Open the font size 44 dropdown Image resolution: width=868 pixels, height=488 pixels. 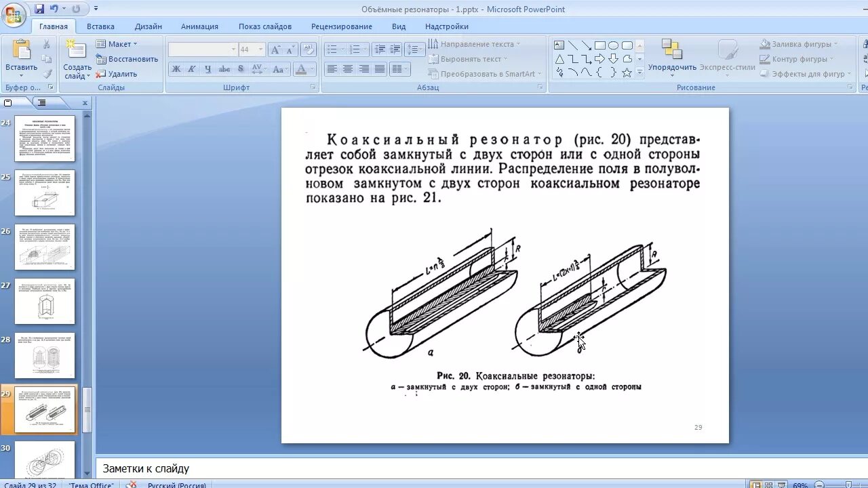pos(252,49)
